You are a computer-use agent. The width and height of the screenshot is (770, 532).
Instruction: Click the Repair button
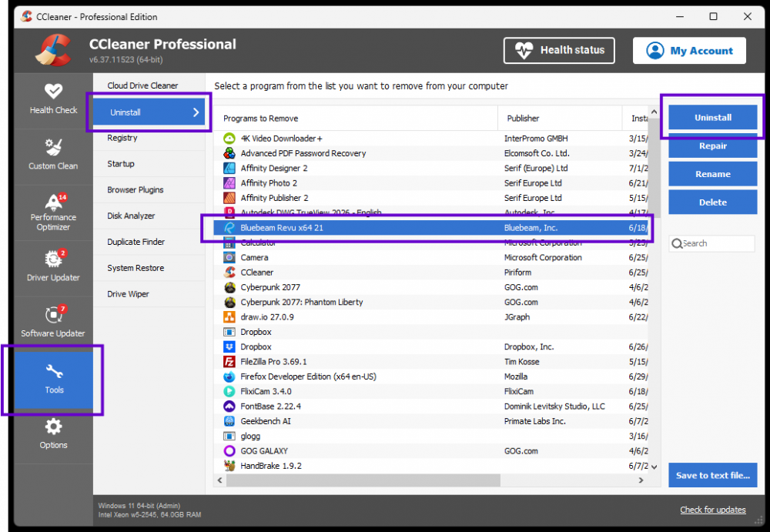(x=712, y=146)
